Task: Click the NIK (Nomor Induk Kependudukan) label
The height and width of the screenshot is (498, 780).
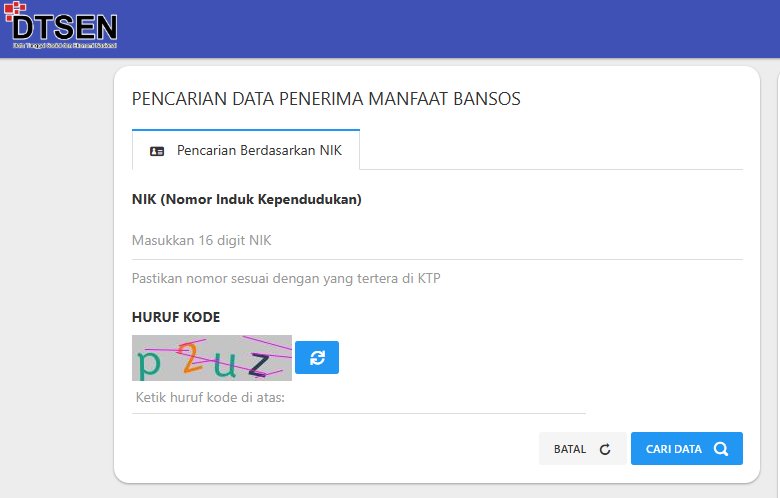Action: click(x=247, y=199)
